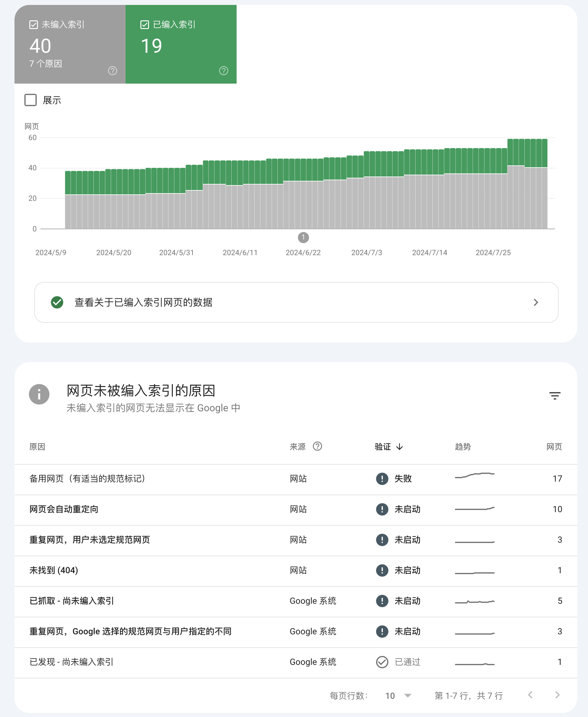
Task: Open the table filter icon
Action: point(554,395)
